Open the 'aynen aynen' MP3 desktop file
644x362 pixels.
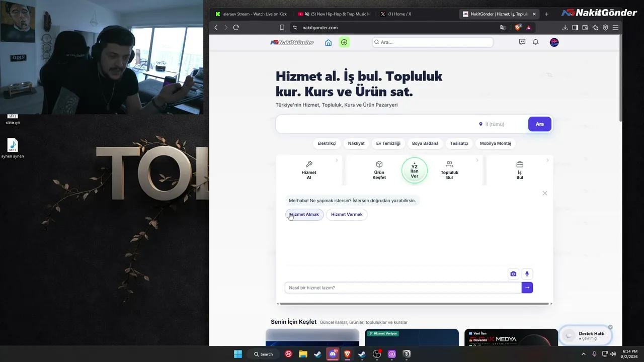pyautogui.click(x=13, y=148)
